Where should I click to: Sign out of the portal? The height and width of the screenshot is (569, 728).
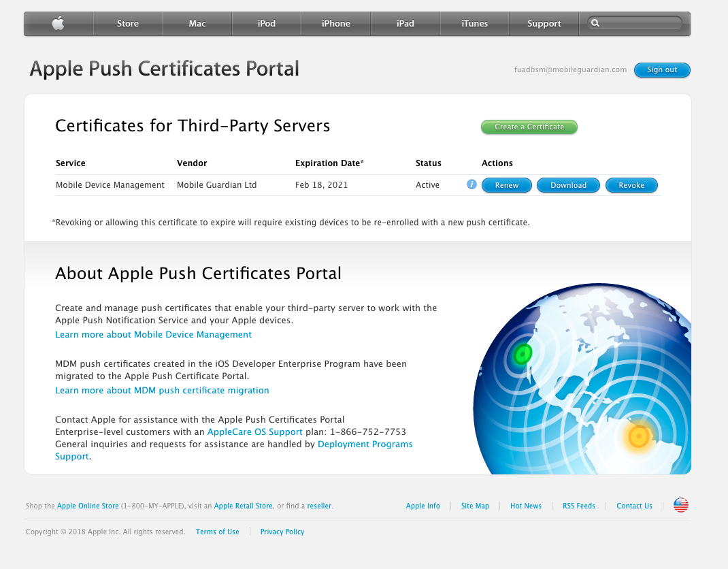662,69
